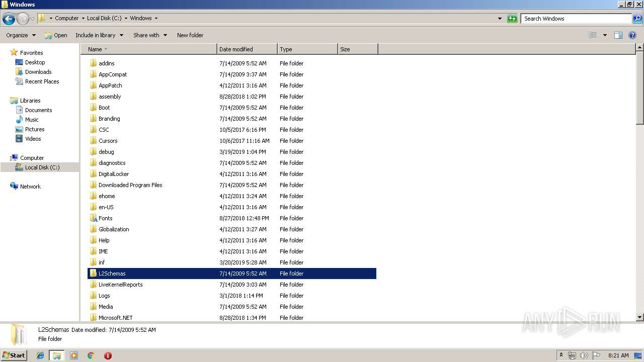644x362 pixels.
Task: Launch Google Chrome from taskbar
Action: pyautogui.click(x=91, y=355)
